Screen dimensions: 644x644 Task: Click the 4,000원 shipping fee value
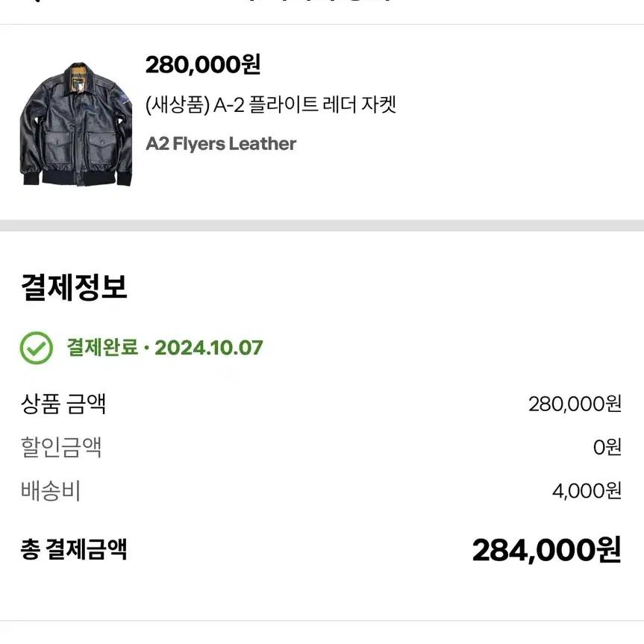tap(587, 491)
